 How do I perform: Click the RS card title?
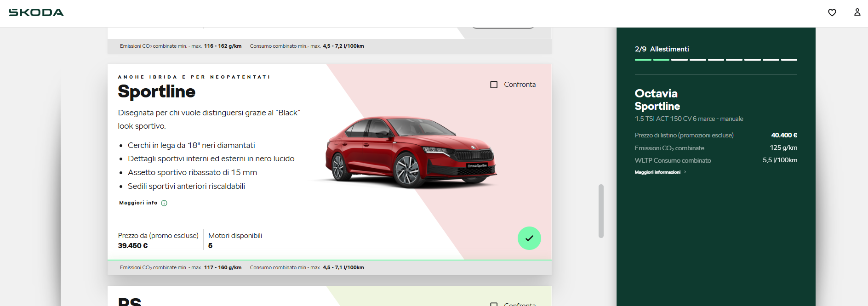(x=130, y=302)
